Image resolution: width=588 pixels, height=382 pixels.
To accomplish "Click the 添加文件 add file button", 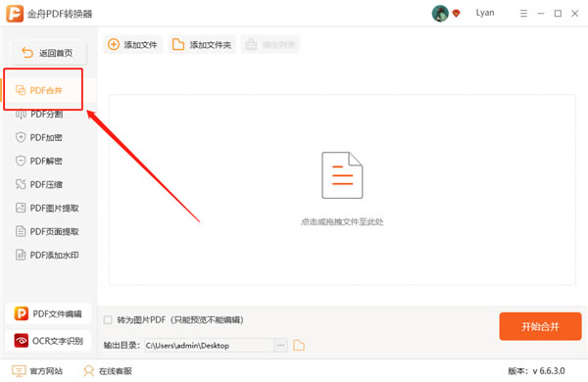I will [132, 45].
